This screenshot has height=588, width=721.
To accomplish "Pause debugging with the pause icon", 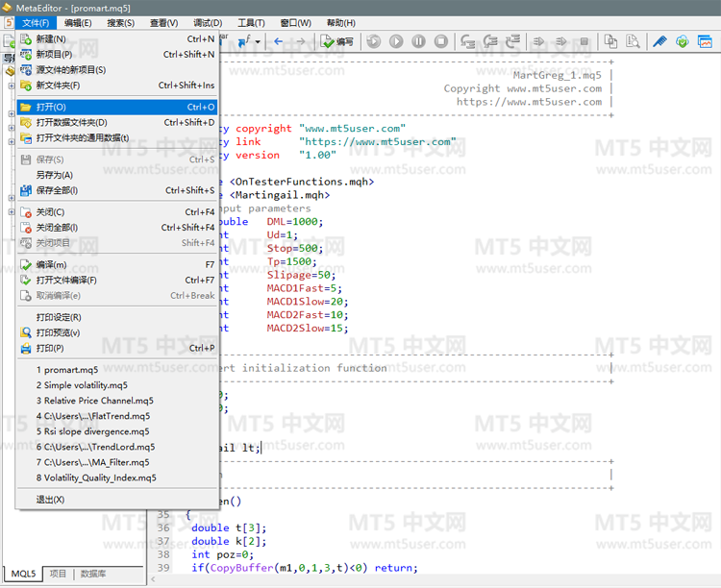I will tap(418, 42).
